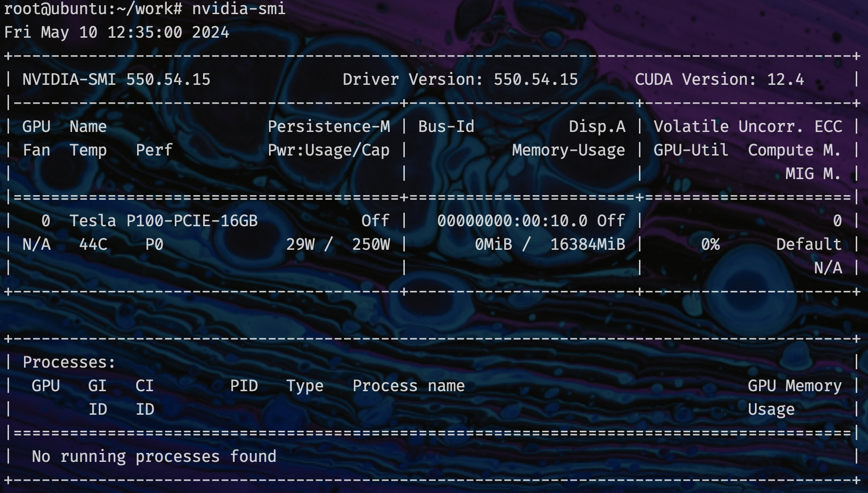Click the No running processes found message
This screenshot has width=868, height=493.
[154, 456]
